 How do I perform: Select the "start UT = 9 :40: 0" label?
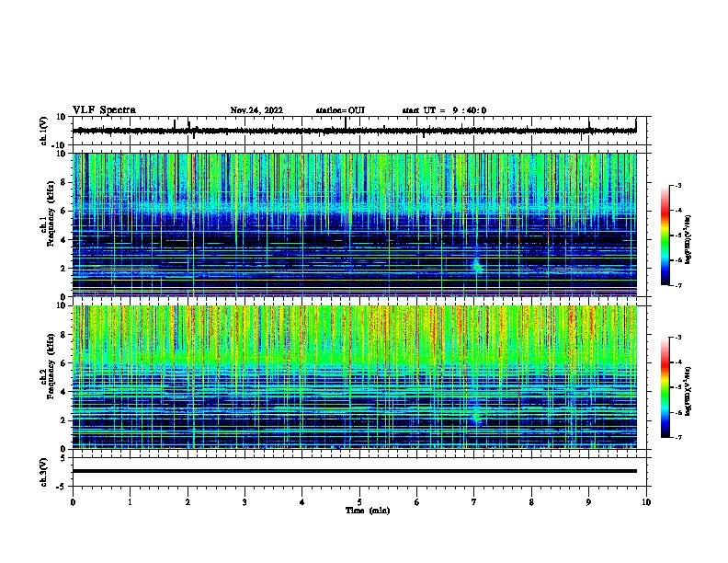pos(444,110)
